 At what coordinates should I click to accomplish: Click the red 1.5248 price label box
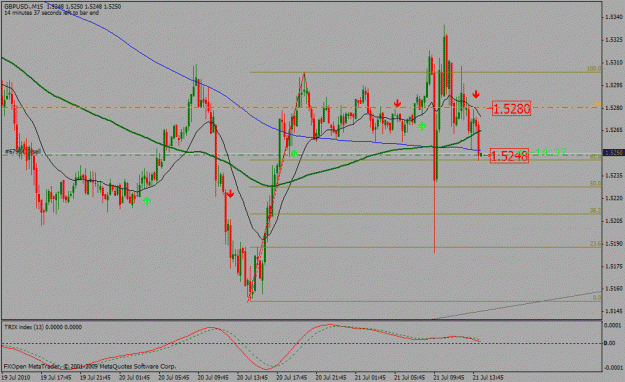coord(509,156)
